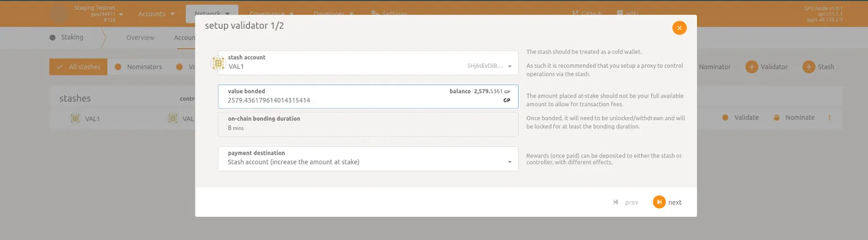
Task: Click the Validate button for VAL1
Action: (740, 117)
